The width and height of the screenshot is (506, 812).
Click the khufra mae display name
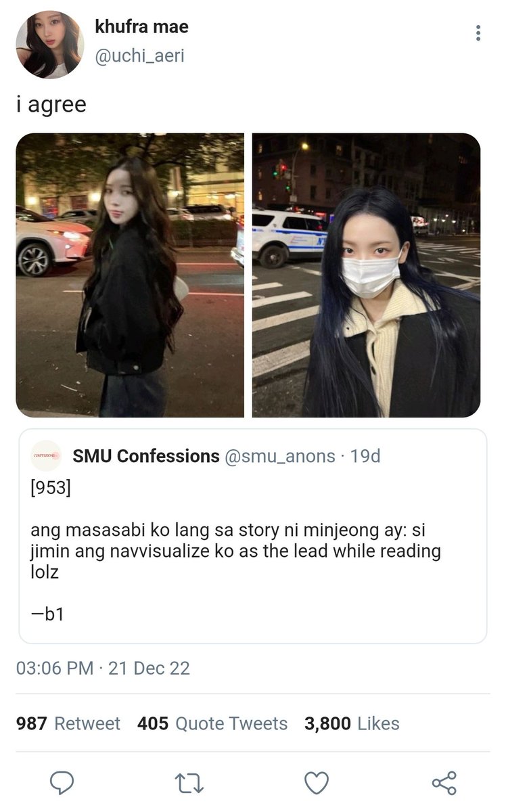(141, 27)
